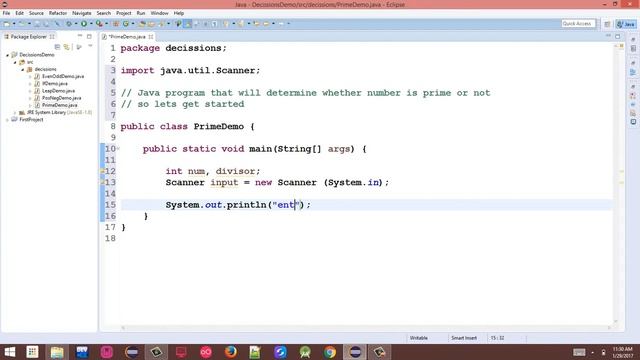Screen dimensions: 640x360
Task: Open the Source menu
Action: click(x=36, y=13)
